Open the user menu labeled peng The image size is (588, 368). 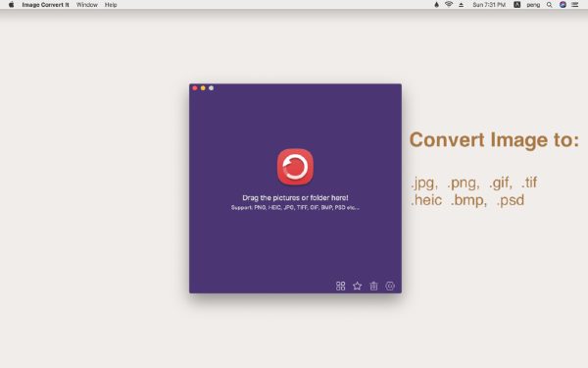click(533, 5)
